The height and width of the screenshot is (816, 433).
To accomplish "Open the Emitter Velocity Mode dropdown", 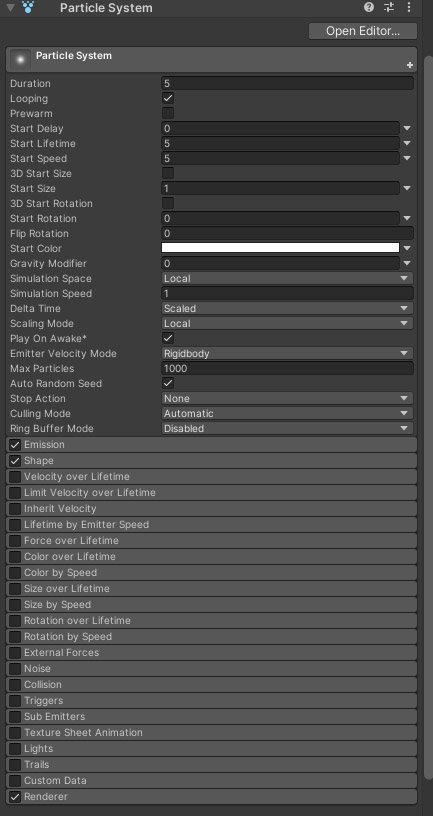I will [x=287, y=353].
